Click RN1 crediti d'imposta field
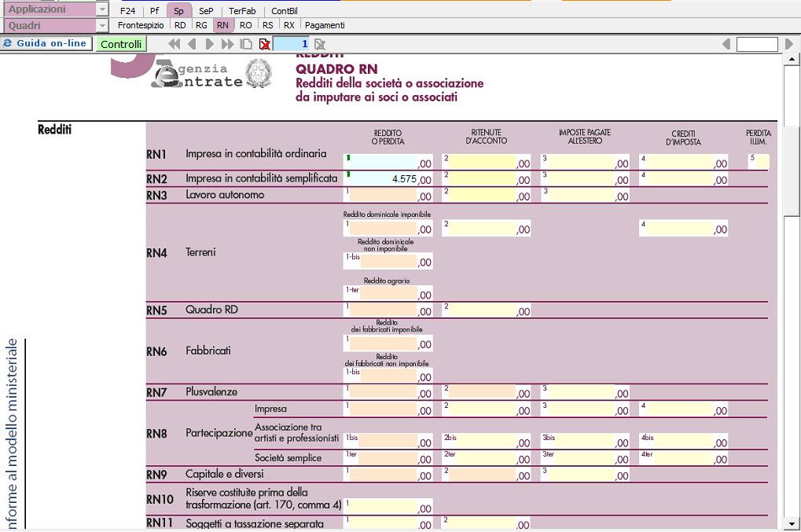 click(684, 162)
